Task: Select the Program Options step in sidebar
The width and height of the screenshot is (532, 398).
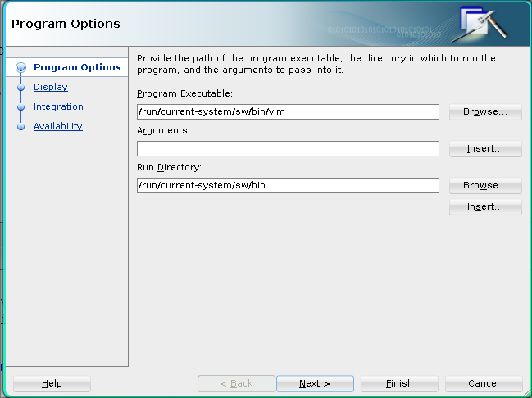Action: click(x=77, y=67)
